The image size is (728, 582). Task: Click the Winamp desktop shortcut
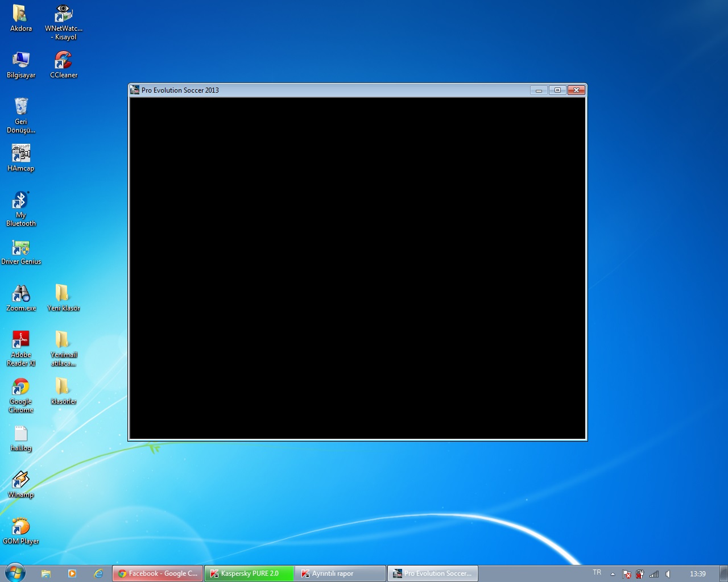(x=21, y=484)
